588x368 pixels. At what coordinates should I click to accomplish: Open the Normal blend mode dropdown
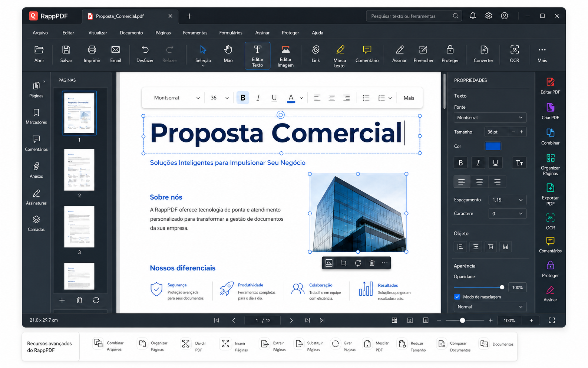(490, 307)
